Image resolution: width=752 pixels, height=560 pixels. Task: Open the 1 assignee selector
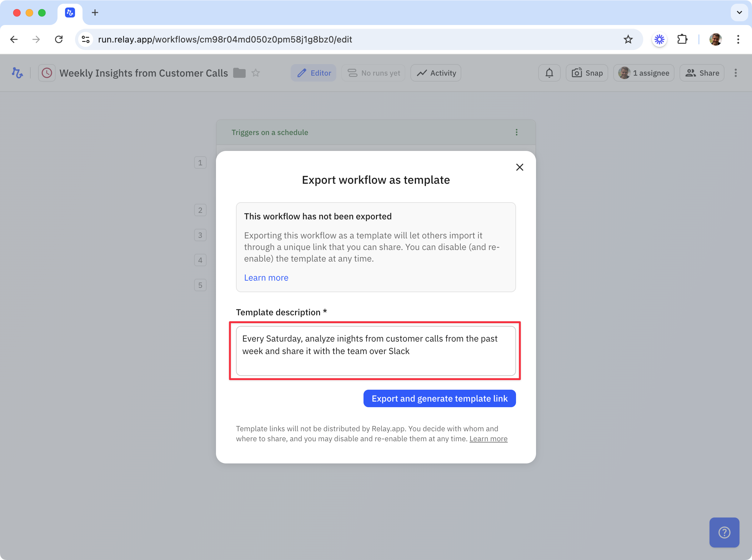644,73
